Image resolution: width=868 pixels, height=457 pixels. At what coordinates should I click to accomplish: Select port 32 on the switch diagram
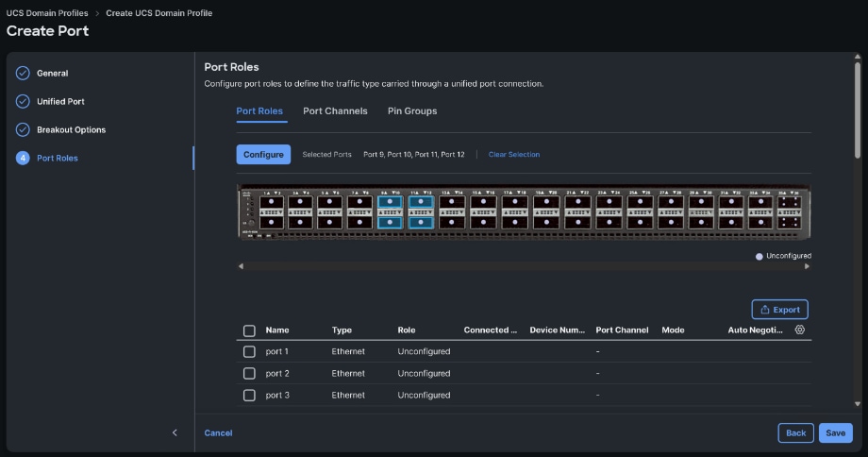[730, 222]
